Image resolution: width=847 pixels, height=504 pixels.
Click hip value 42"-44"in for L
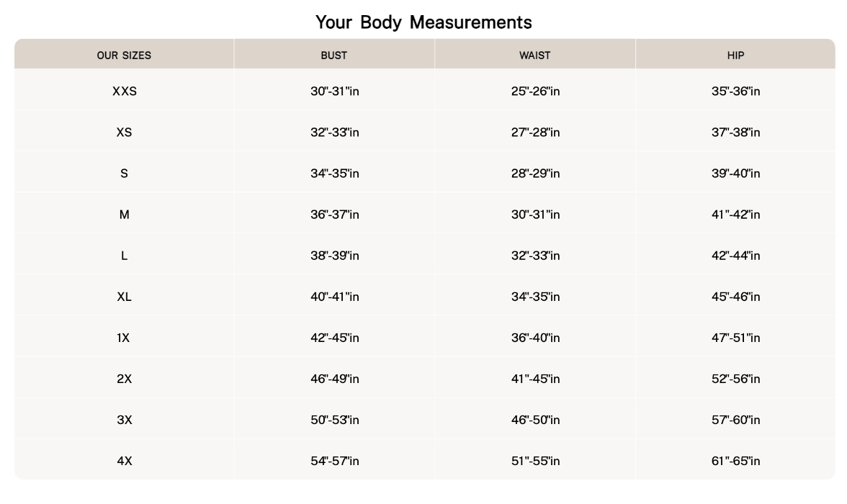point(735,256)
